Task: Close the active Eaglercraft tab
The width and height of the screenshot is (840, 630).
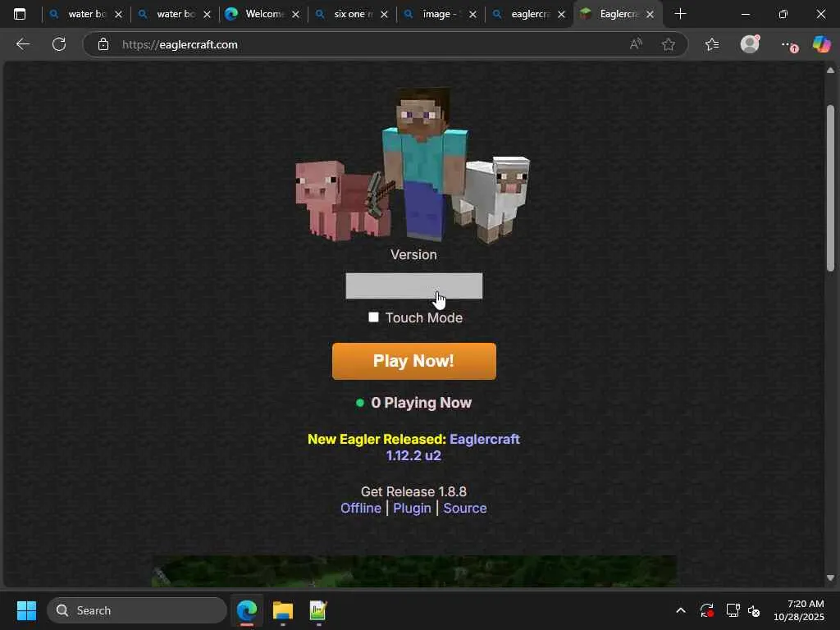Action: click(650, 15)
